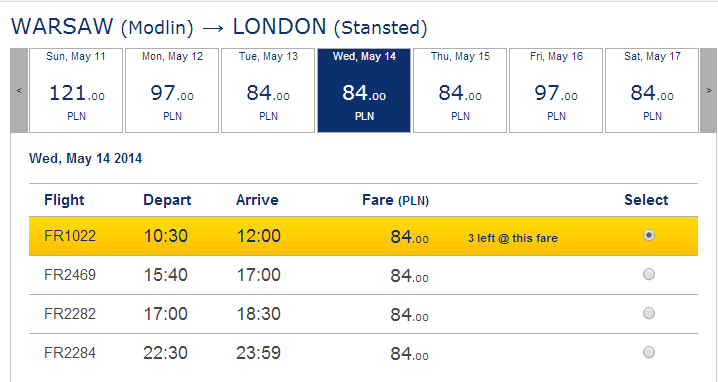This screenshot has height=382, width=718.
Task: Select the FR2284 flight radio button
Action: pos(648,352)
